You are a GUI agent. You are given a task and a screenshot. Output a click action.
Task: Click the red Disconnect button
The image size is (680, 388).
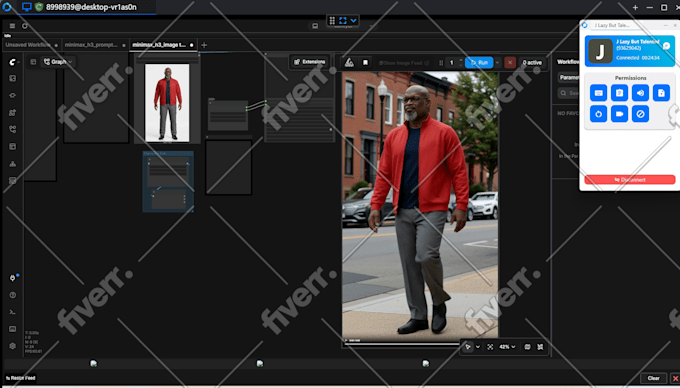(x=630, y=179)
